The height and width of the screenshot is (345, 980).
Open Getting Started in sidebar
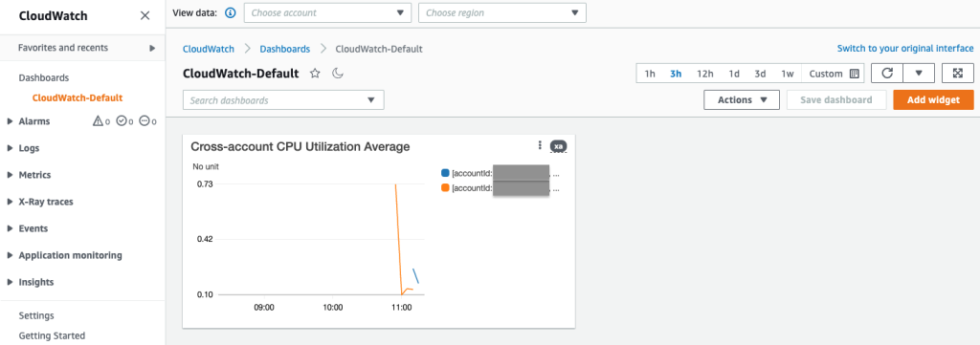point(52,335)
